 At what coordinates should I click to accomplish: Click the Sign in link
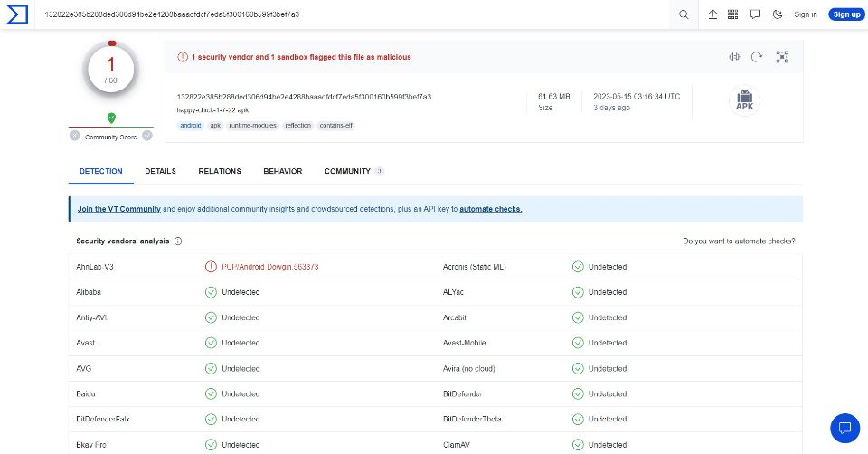[x=806, y=14]
